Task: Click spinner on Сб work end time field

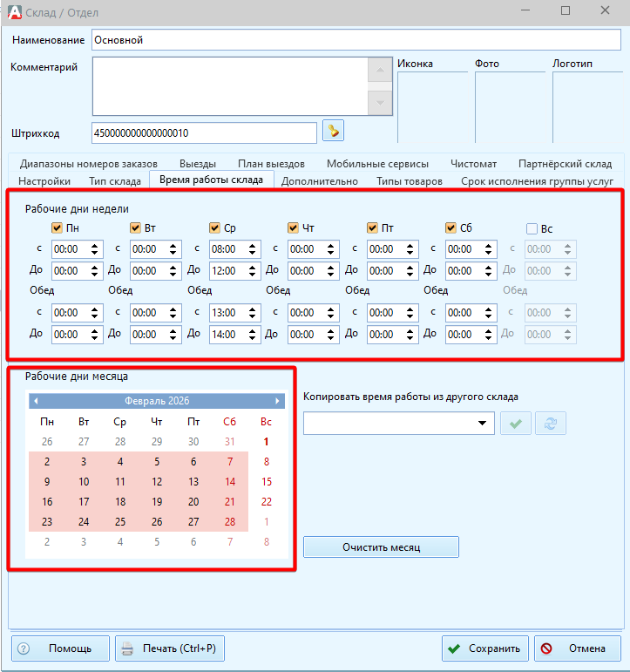Action: (x=488, y=271)
